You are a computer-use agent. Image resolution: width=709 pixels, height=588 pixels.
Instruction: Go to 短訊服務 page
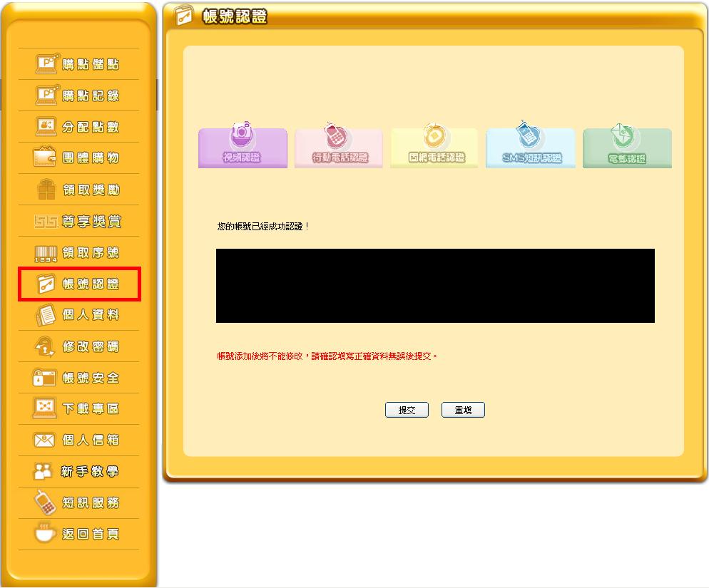(91, 502)
